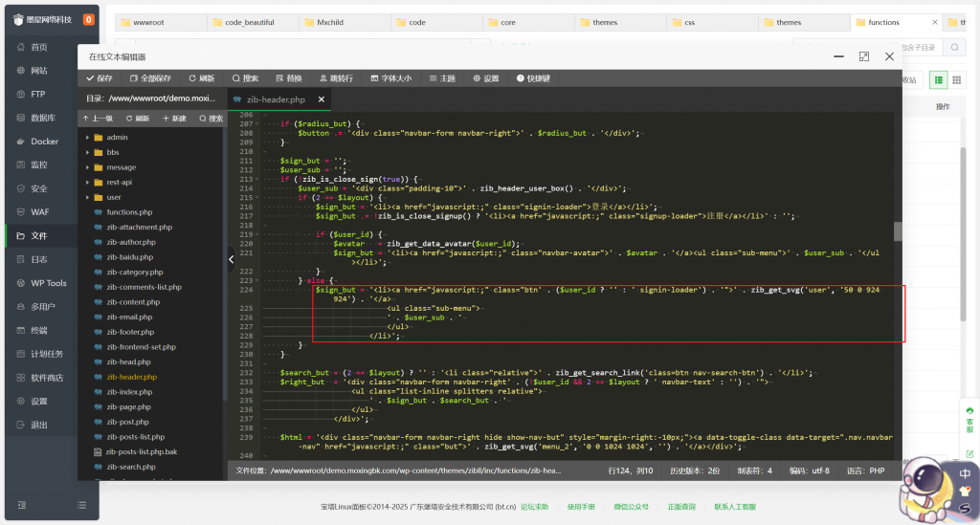Collapse the file tree side panel arrow
The image size is (980, 525).
tap(231, 258)
